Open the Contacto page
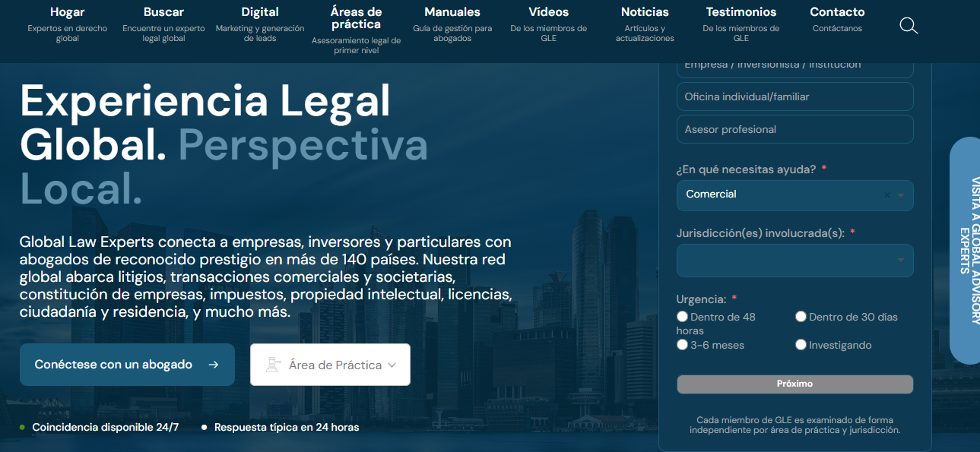The height and width of the screenshot is (452, 980). point(836,12)
